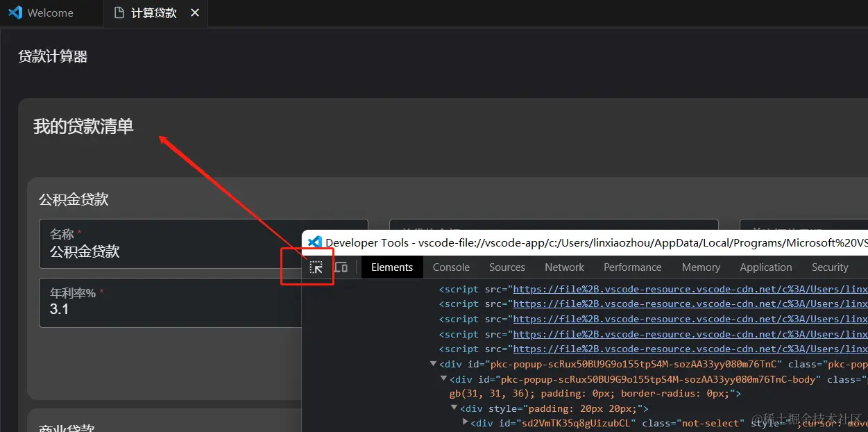This screenshot has width=868, height=432.
Task: Click the 贷款计算器 page title
Action: (x=53, y=56)
